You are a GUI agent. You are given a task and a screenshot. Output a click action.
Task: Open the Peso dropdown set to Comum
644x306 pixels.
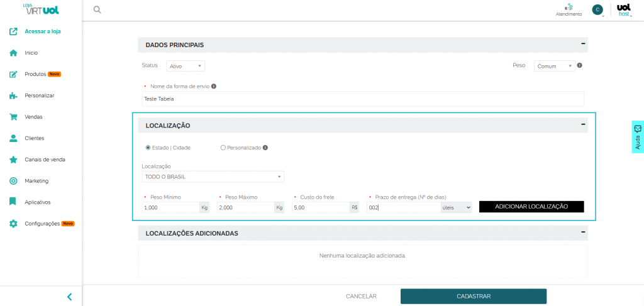[554, 66]
